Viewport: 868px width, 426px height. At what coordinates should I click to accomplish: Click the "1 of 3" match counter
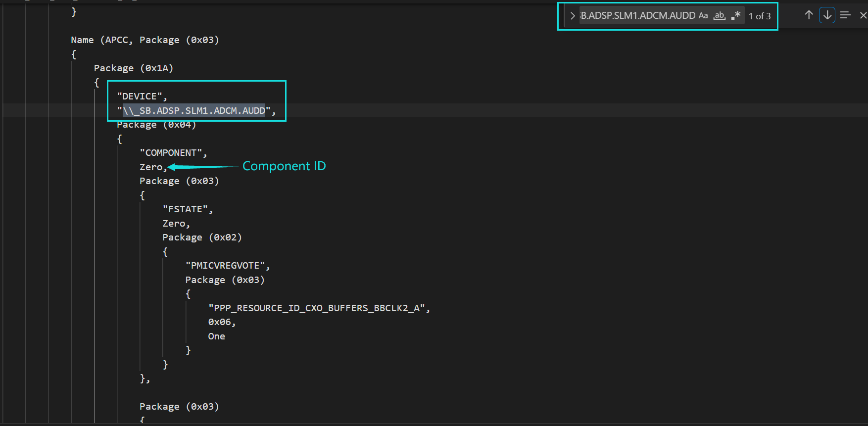click(760, 16)
